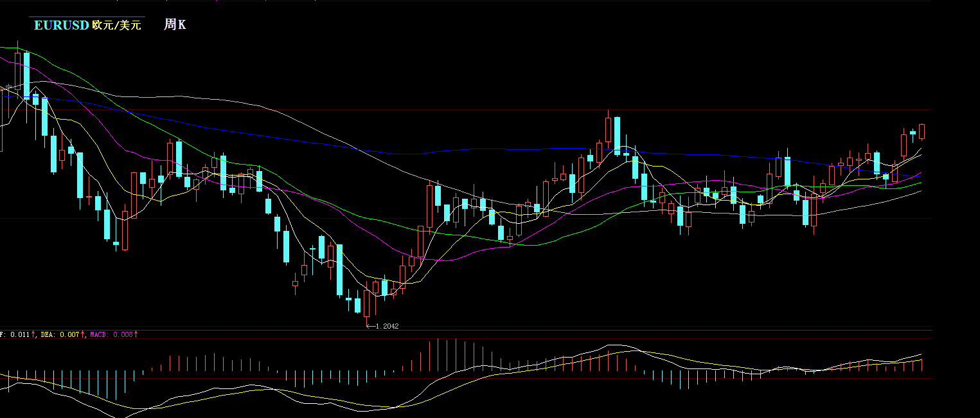
Task: Click the 欧元/美元 currency pair label
Action: [117, 26]
